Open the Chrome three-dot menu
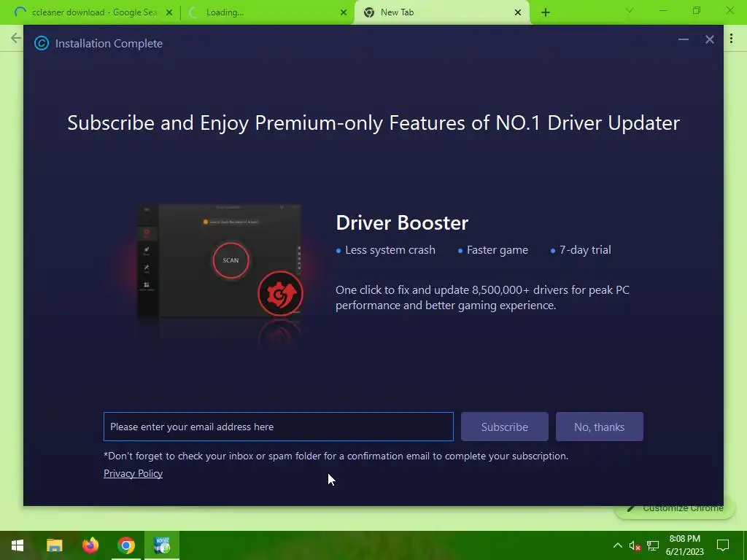 pos(731,39)
